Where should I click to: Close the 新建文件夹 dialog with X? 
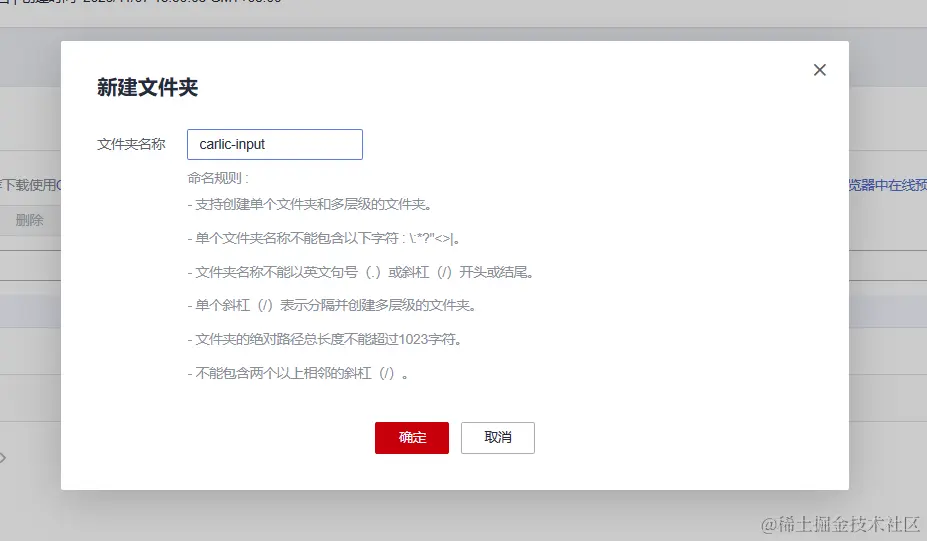819,70
